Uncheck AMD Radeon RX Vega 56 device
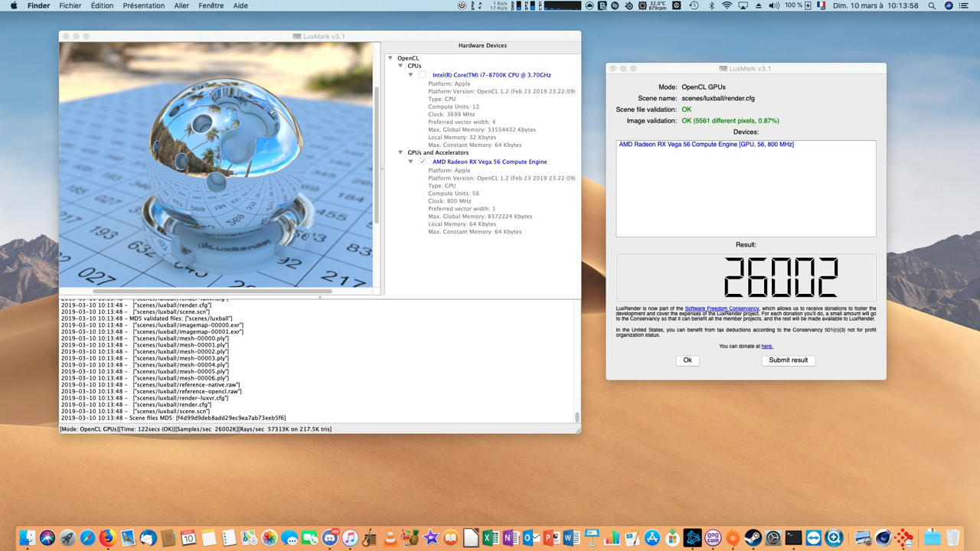 click(x=423, y=161)
